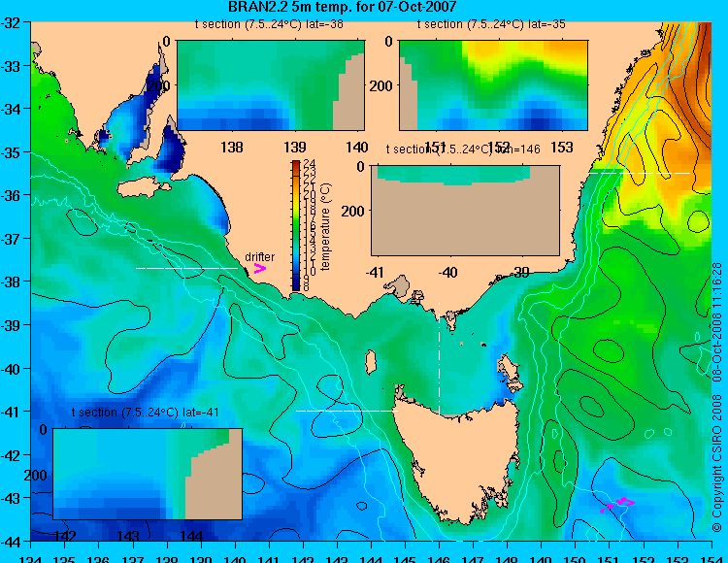Click the 153 longitude label under lat=-35 inset
The image size is (728, 563).
561,148
